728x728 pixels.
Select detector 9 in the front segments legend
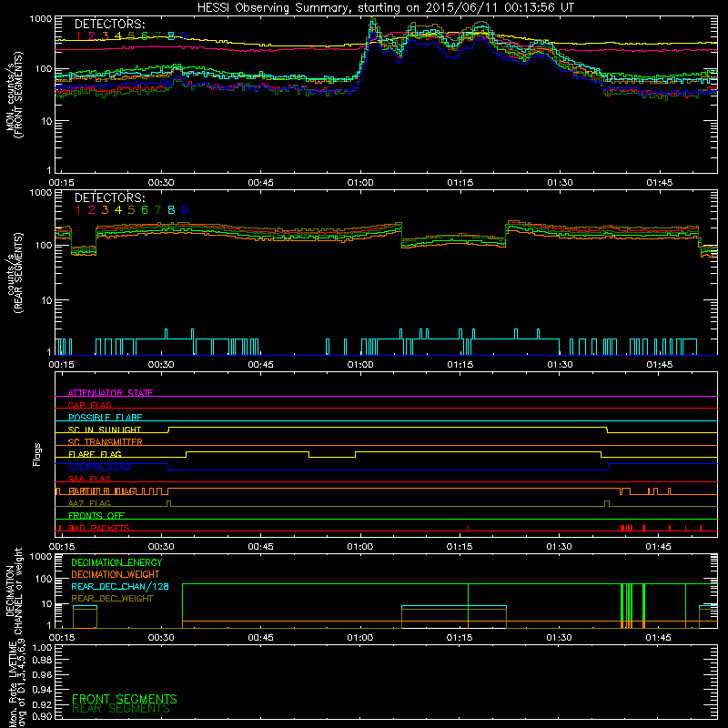pyautogui.click(x=185, y=35)
